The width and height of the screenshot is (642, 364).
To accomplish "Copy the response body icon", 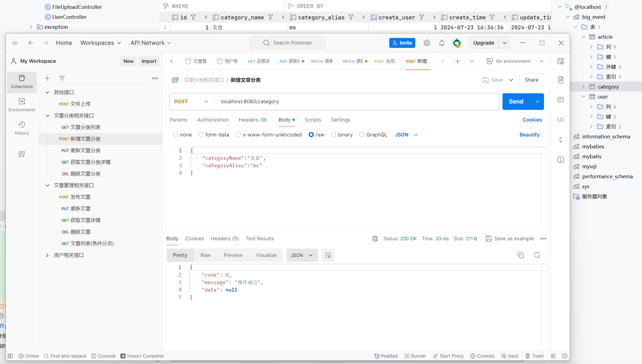I will coord(520,255).
